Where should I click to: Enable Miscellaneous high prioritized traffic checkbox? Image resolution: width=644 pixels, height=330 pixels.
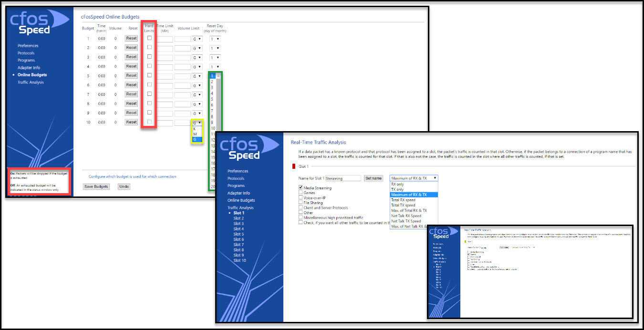click(301, 217)
